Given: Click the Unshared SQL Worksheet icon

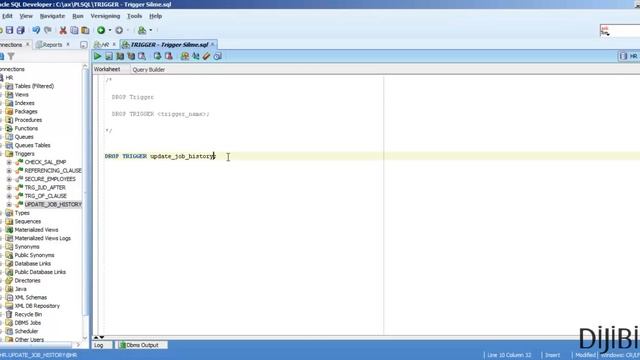Looking at the screenshot, I should click(x=184, y=56).
